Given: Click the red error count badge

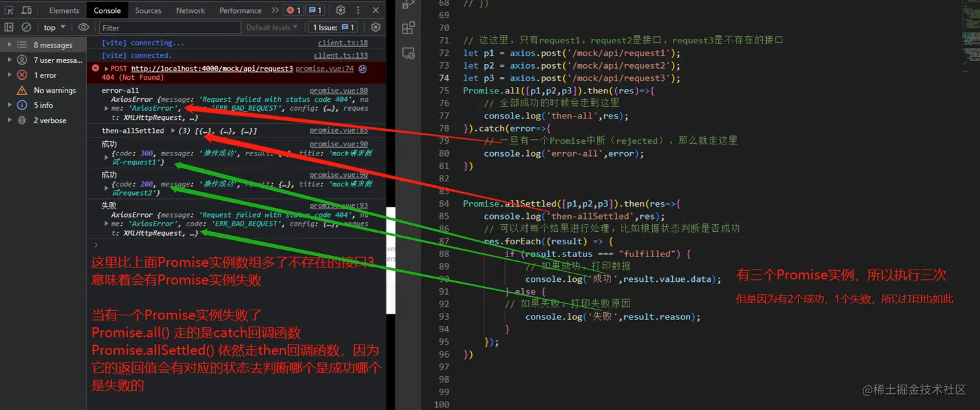Looking at the screenshot, I should pyautogui.click(x=293, y=10).
